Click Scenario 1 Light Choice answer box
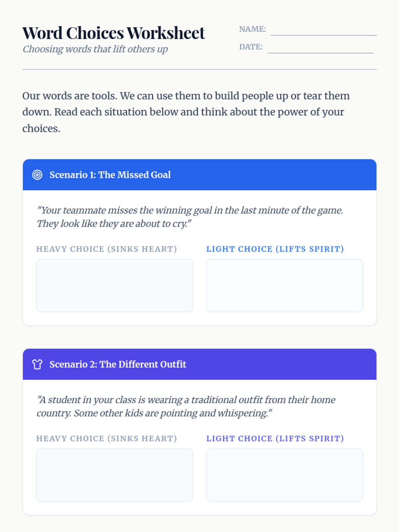 [x=284, y=285]
